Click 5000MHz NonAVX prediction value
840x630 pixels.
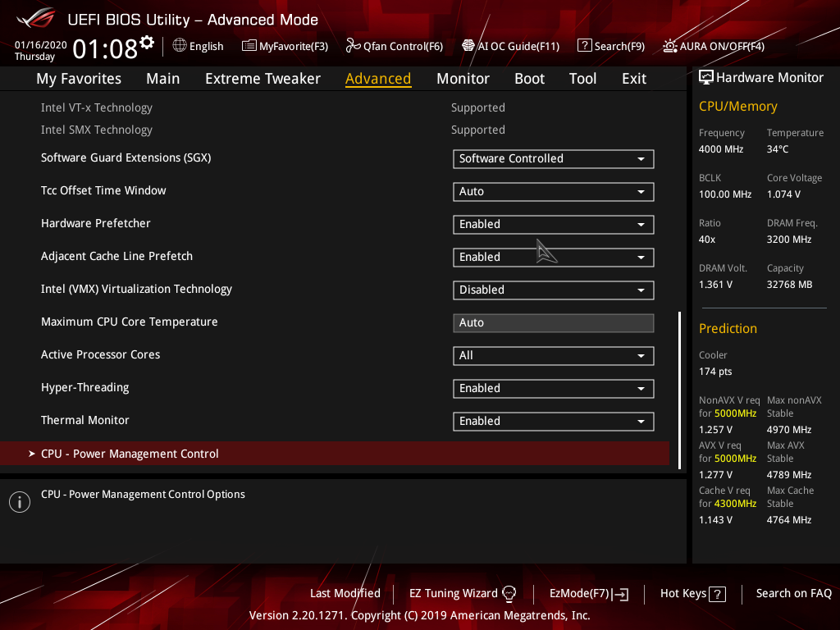(735, 413)
